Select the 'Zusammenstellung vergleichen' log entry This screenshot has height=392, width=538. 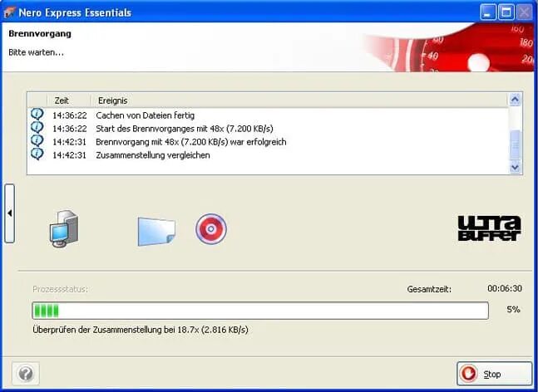[268, 155]
